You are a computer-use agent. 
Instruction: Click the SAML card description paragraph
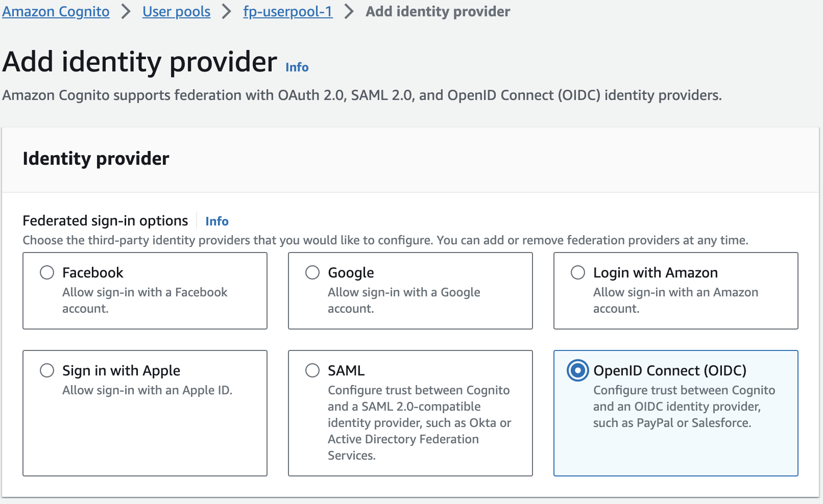pos(419,423)
